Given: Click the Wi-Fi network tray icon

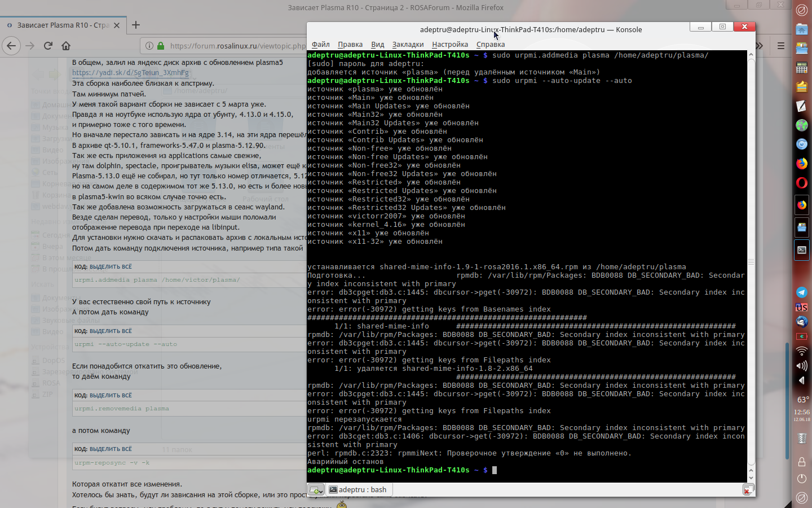Looking at the screenshot, I should tap(801, 351).
